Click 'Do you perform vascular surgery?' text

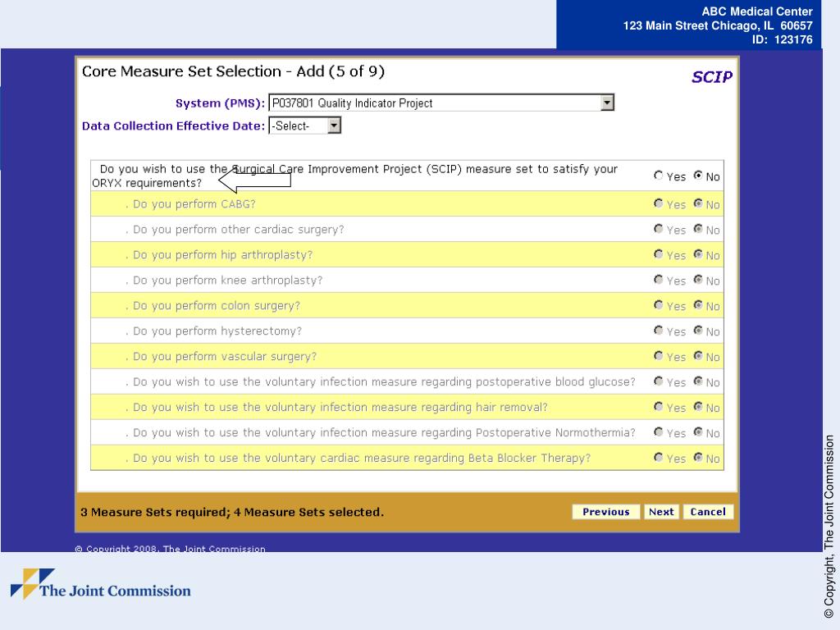[x=225, y=356]
